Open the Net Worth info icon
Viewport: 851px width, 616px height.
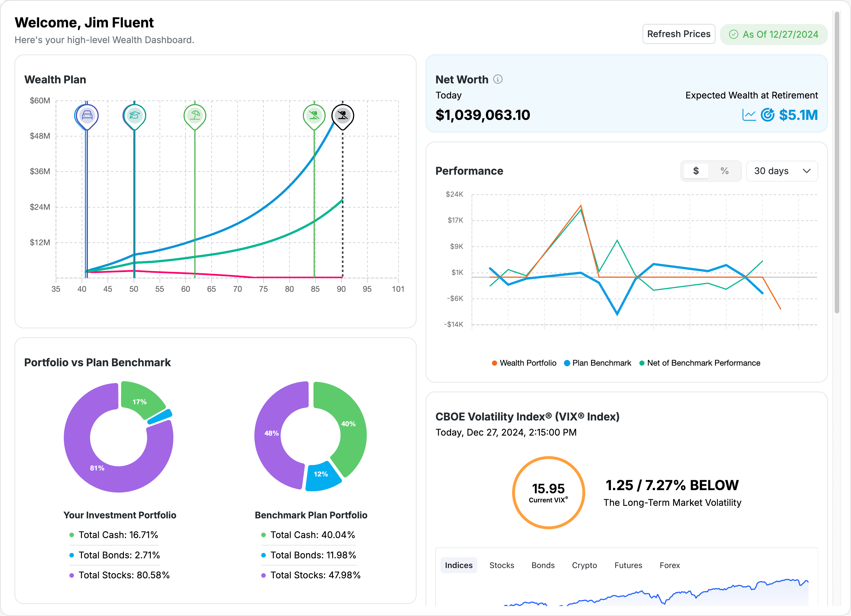point(498,79)
